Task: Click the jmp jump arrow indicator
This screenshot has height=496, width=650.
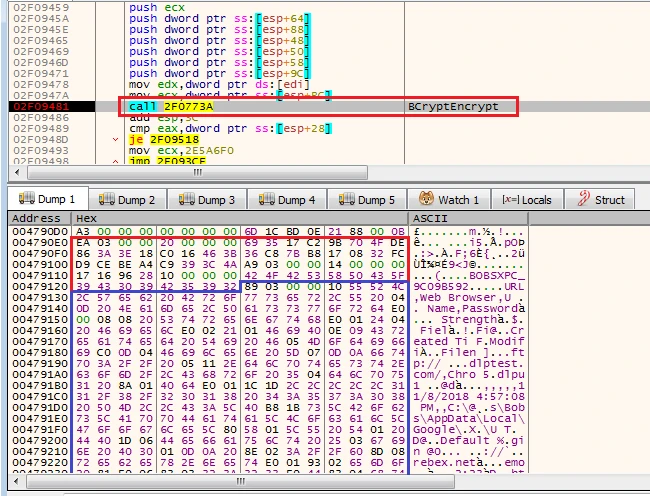Action: pyautogui.click(x=116, y=161)
